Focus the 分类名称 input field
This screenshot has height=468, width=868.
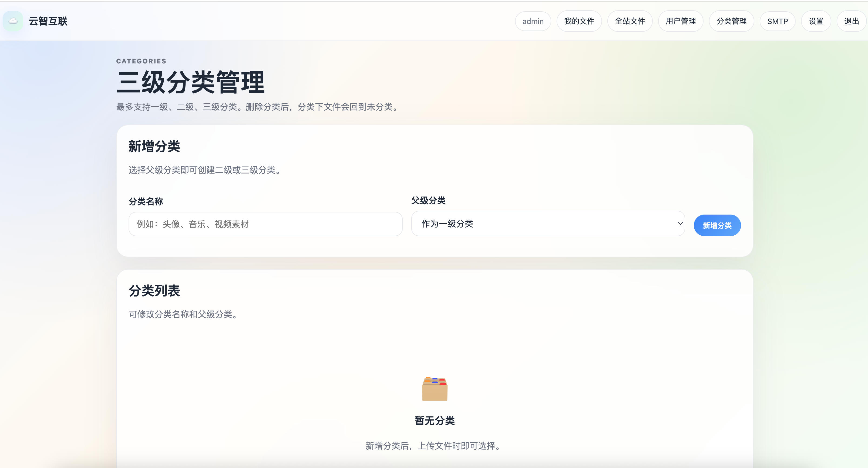[x=265, y=224]
